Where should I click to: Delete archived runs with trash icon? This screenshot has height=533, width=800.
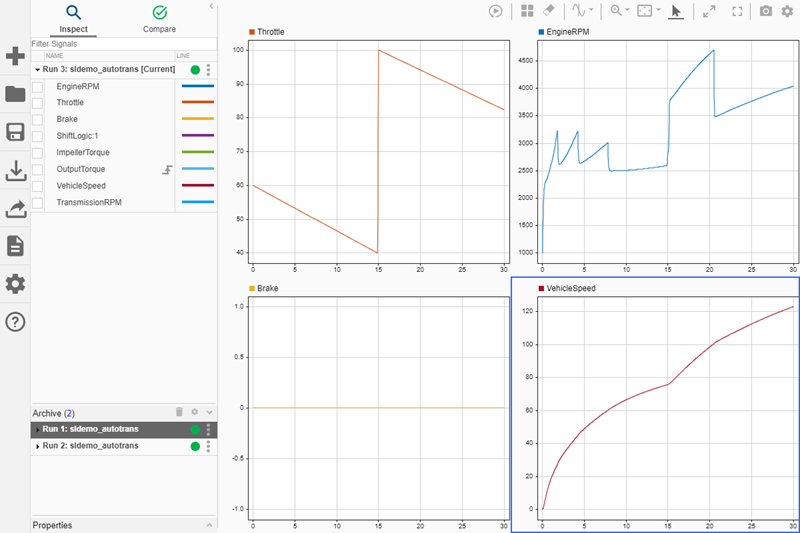[179, 412]
